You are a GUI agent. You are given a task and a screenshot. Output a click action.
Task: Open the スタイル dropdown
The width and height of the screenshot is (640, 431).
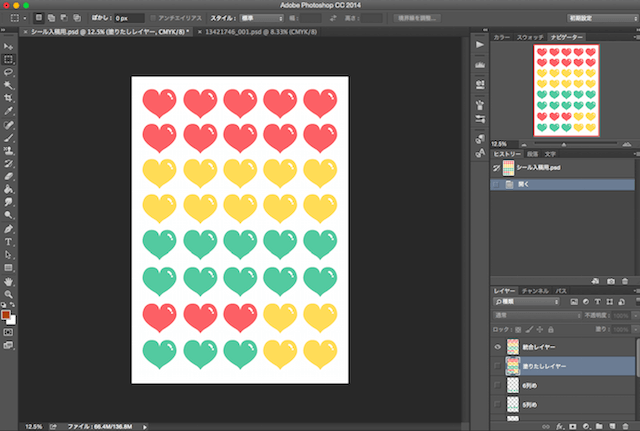pos(262,18)
